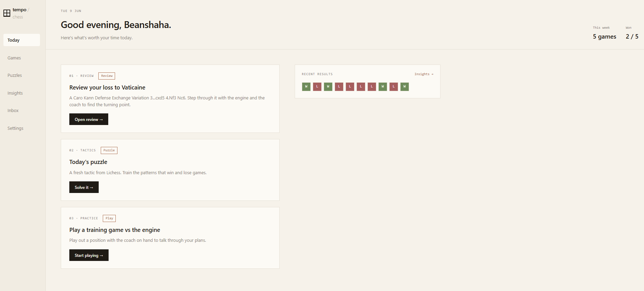The width and height of the screenshot is (644, 291).
Task: Click the second recent result square, a loss
Action: tap(317, 87)
